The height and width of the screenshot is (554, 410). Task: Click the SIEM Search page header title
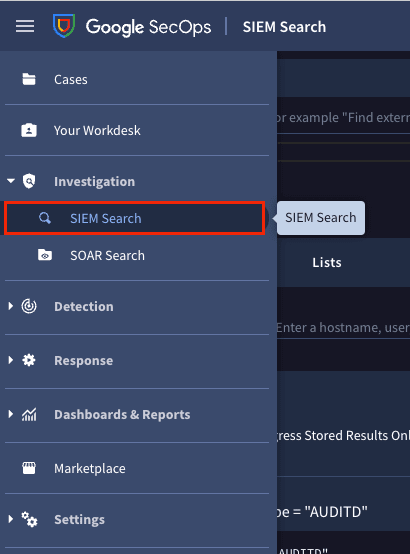(284, 27)
